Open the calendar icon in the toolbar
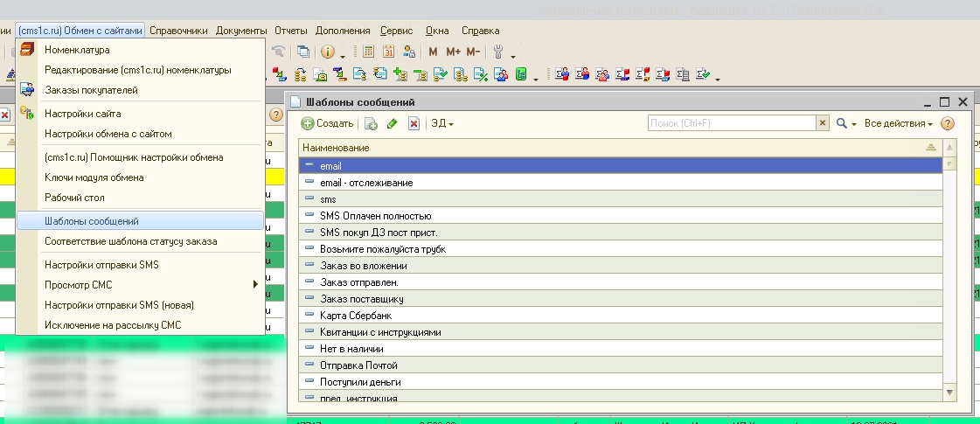Image resolution: width=980 pixels, height=424 pixels. pyautogui.click(x=388, y=52)
